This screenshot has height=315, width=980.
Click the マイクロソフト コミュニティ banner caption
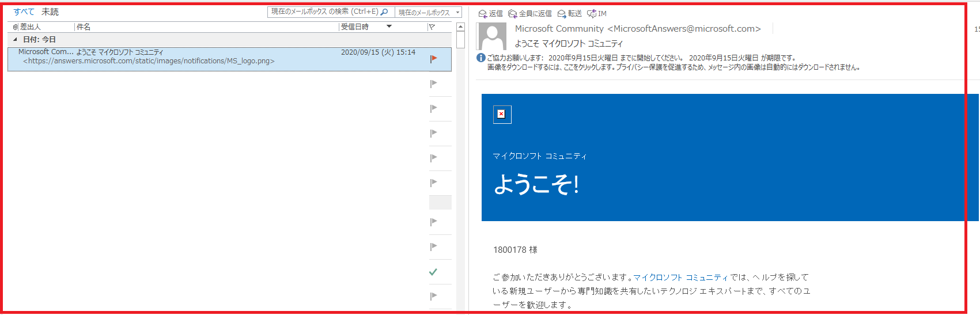(540, 156)
